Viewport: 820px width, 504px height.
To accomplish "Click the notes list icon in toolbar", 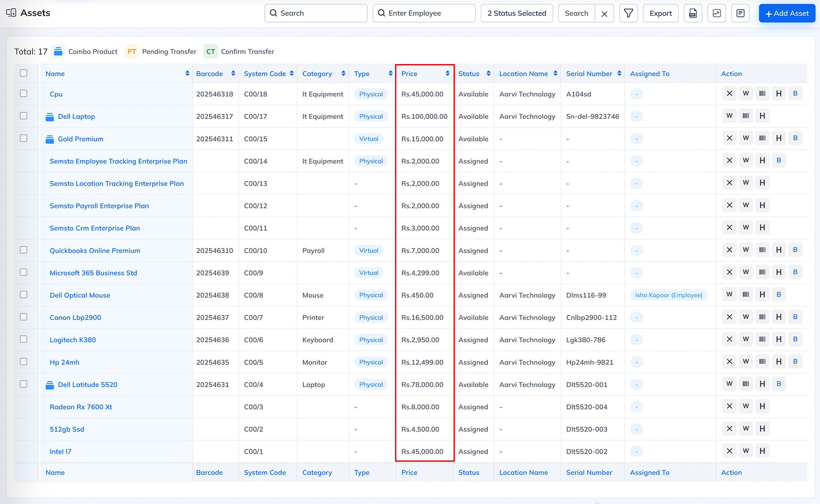I will [740, 13].
